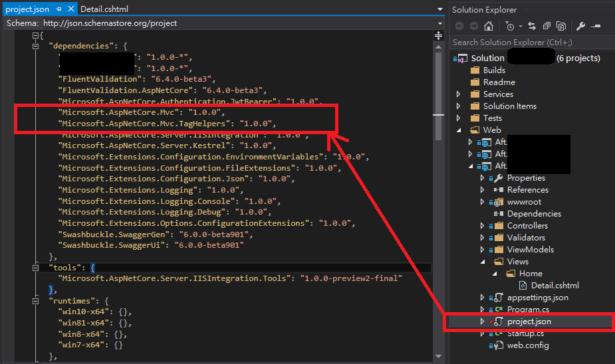Click the appsettings.json file icon

point(499,298)
